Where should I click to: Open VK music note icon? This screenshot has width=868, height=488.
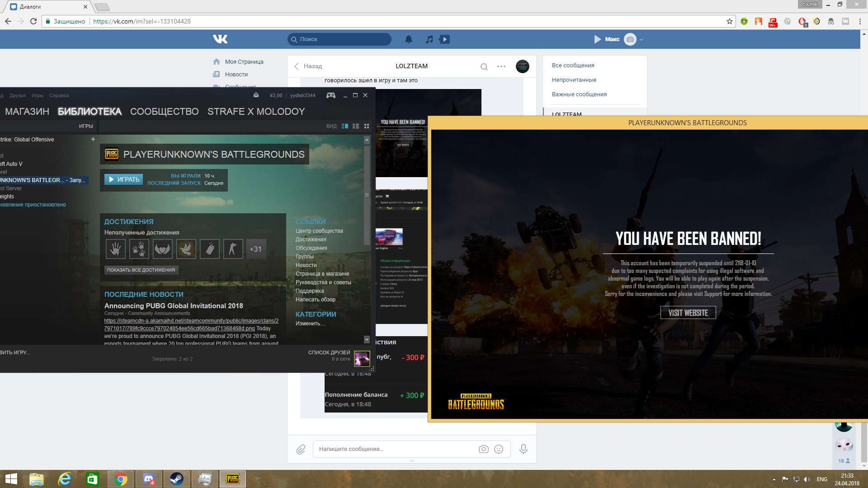pos(429,39)
